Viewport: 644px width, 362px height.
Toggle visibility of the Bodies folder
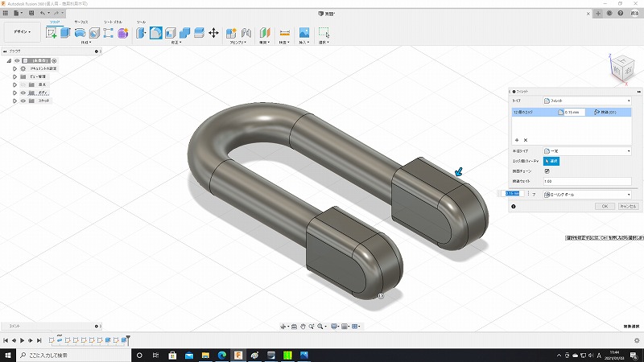(x=23, y=93)
